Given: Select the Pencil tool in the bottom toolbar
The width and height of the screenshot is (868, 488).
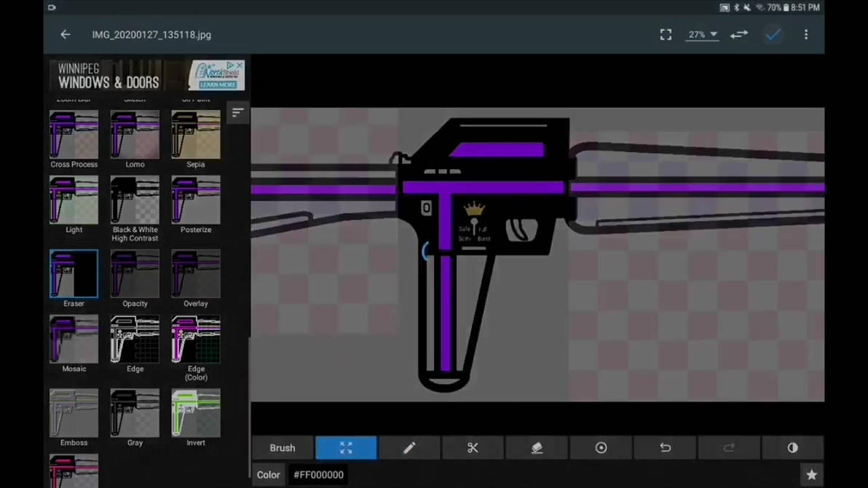Looking at the screenshot, I should 409,447.
